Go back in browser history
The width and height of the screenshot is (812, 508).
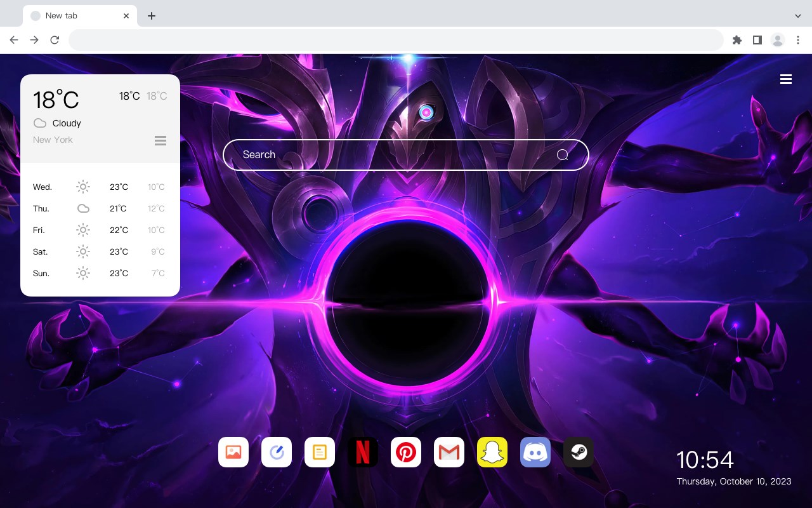14,40
